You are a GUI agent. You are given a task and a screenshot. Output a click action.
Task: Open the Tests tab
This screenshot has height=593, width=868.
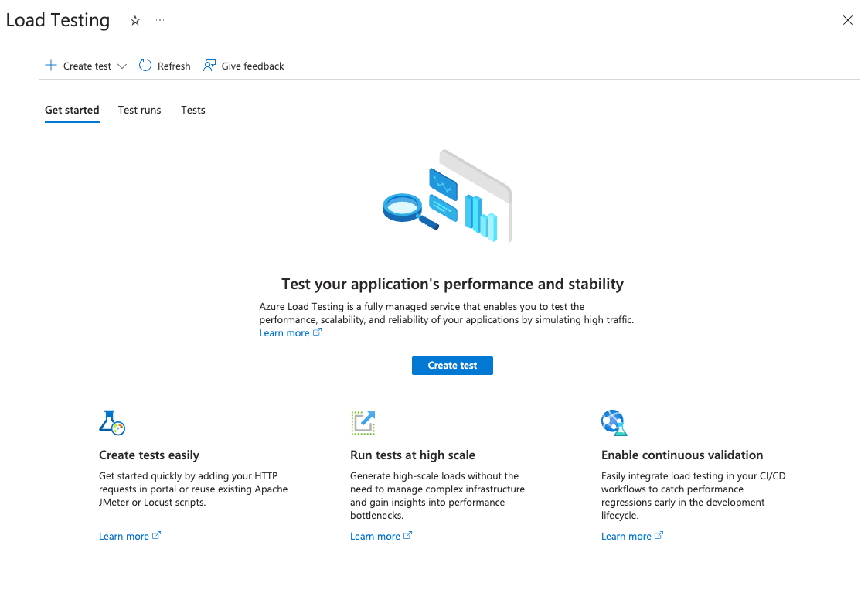click(192, 110)
